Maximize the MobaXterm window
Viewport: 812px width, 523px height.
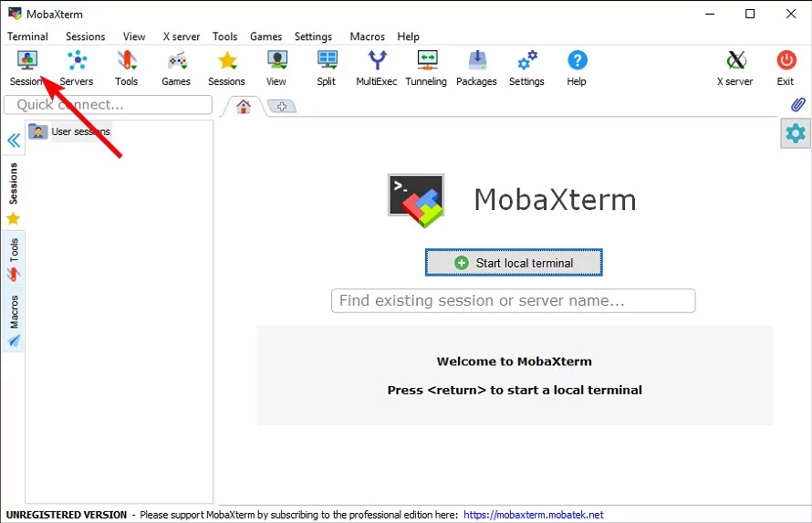tap(750, 14)
